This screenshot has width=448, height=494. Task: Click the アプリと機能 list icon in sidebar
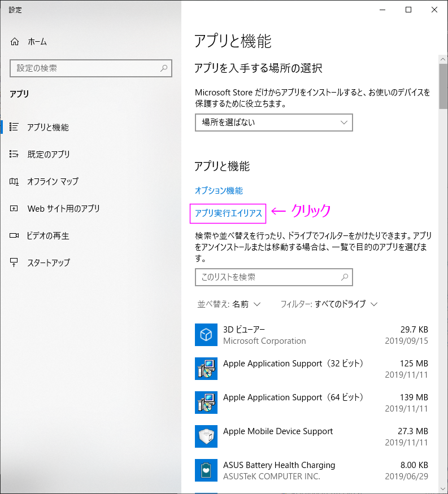pyautogui.click(x=14, y=127)
